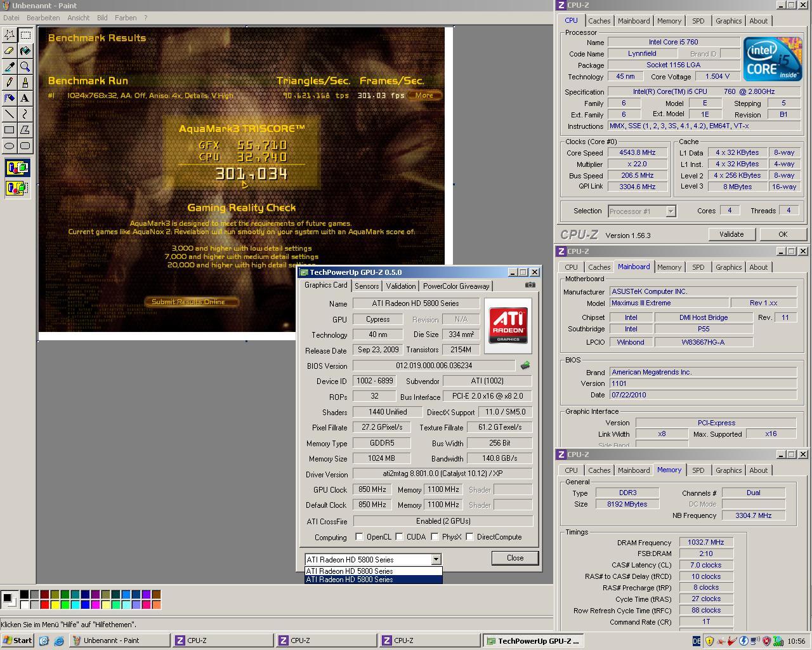Choose the Text tool in Paint
This screenshot has width=812, height=650.
[x=25, y=98]
